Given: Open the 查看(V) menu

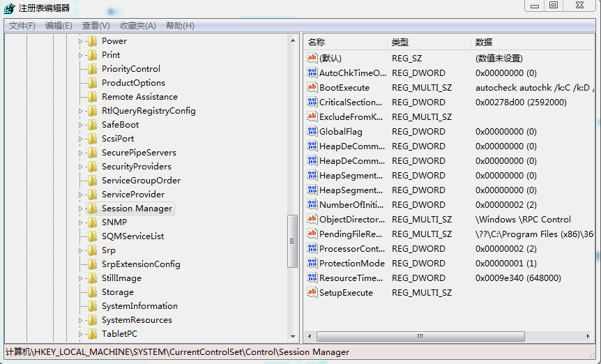Looking at the screenshot, I should pos(96,26).
